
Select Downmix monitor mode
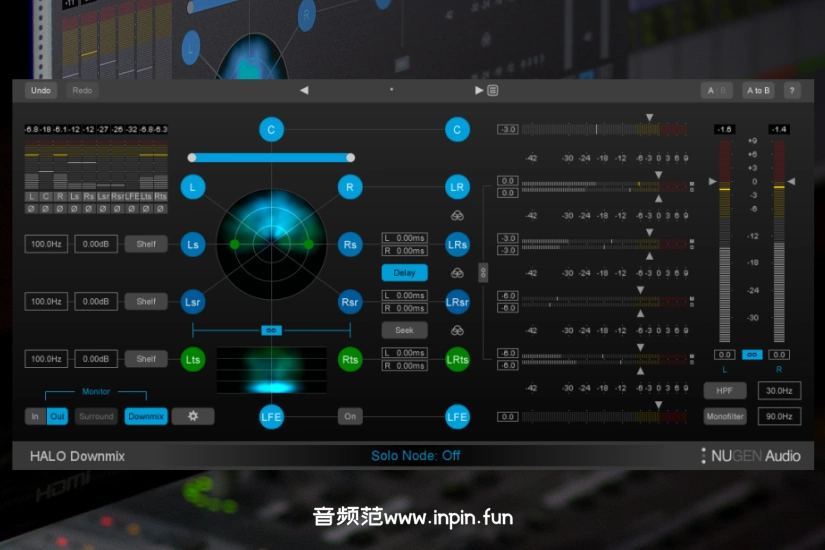146,416
